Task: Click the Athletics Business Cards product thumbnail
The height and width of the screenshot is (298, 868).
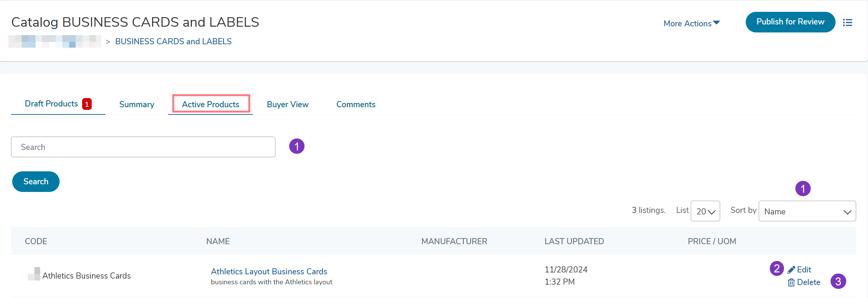Action: tap(34, 274)
